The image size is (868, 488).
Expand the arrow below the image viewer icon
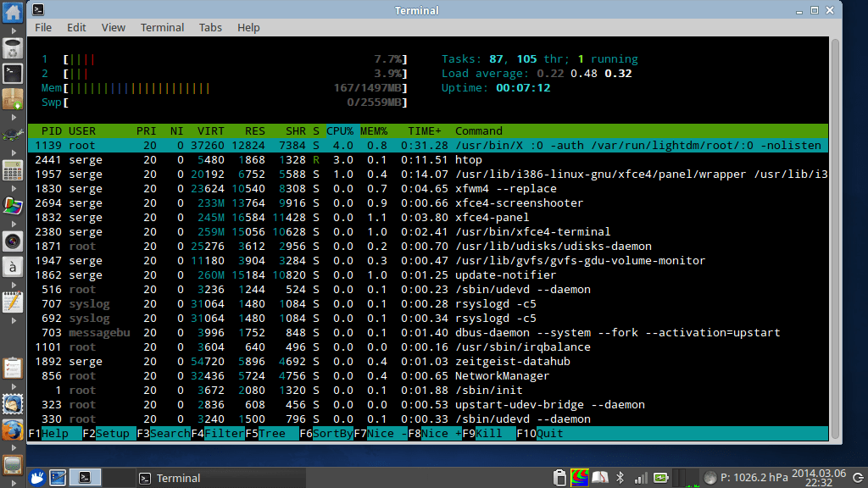click(14, 224)
